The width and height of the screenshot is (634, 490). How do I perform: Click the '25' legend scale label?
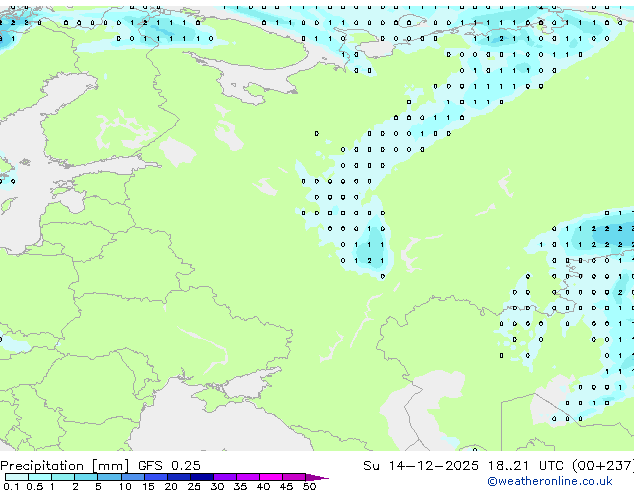click(194, 486)
